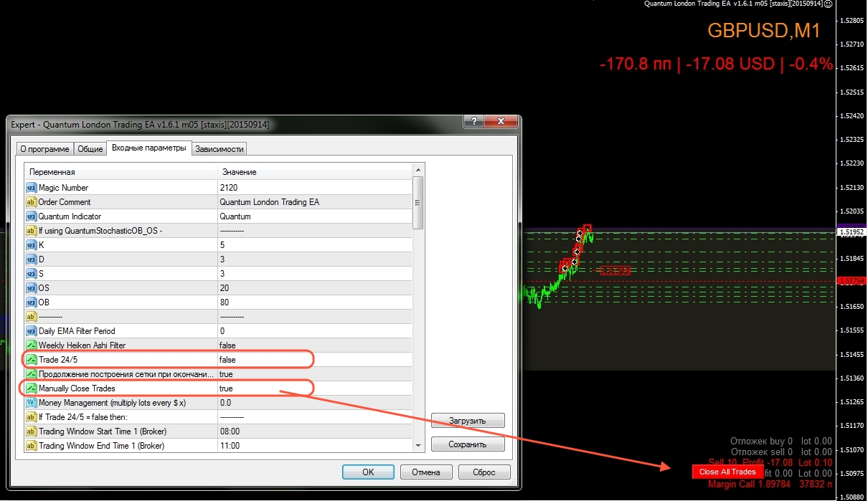Click the S parameter row icon

[31, 274]
